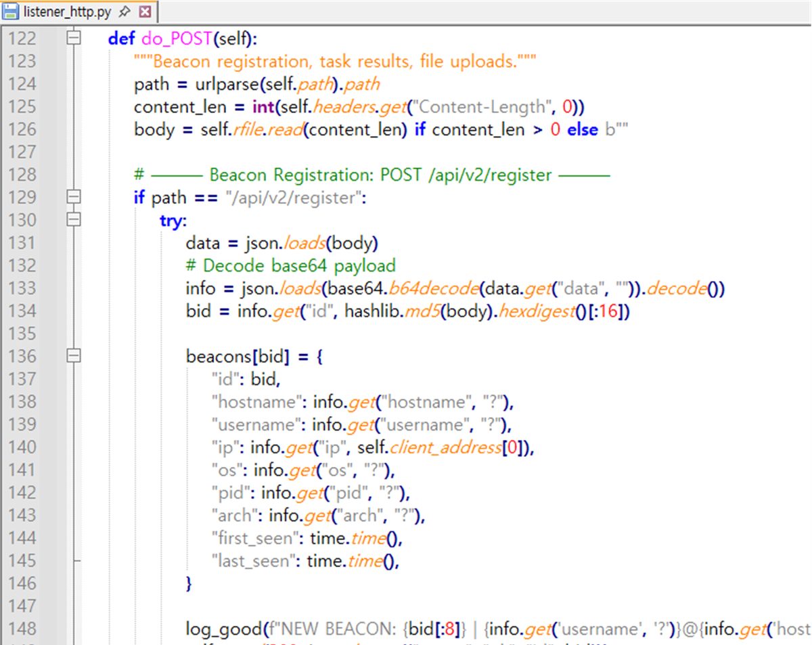Image resolution: width=812 pixels, height=645 pixels.
Task: Click the "hostname" key on line 138
Action: 255,401
